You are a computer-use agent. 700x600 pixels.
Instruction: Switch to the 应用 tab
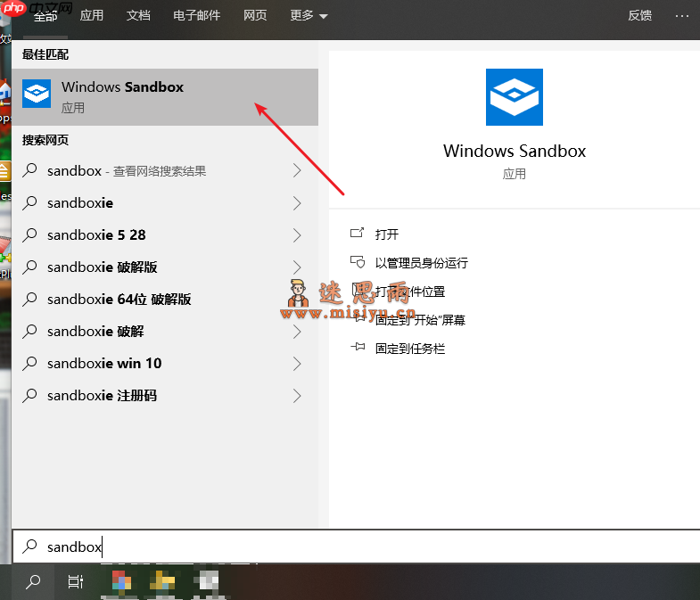tap(92, 16)
